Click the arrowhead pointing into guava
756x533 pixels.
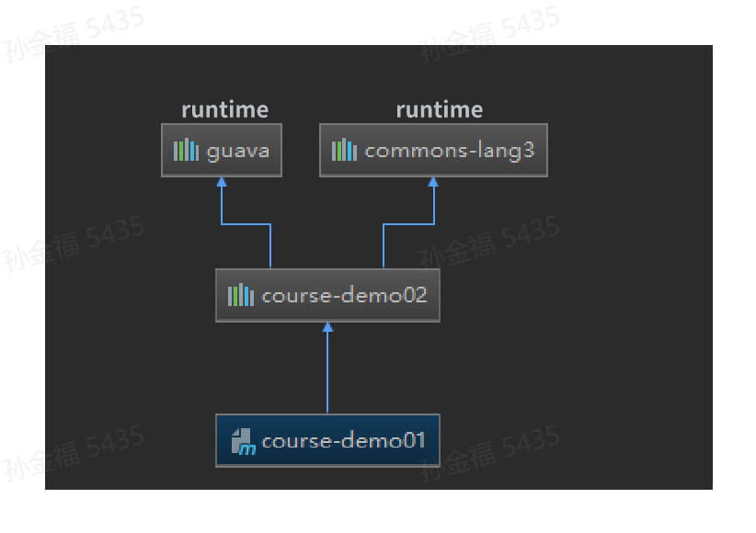222,182
